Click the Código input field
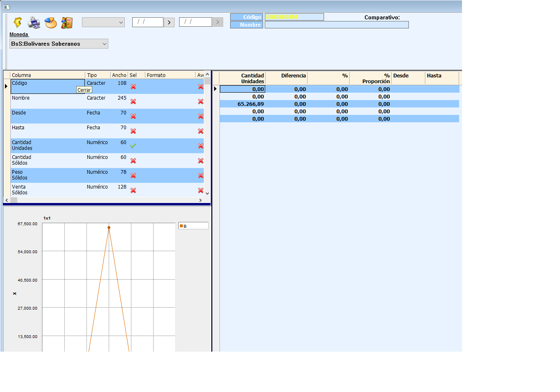Viewport: 560px width, 392px height. coord(294,17)
